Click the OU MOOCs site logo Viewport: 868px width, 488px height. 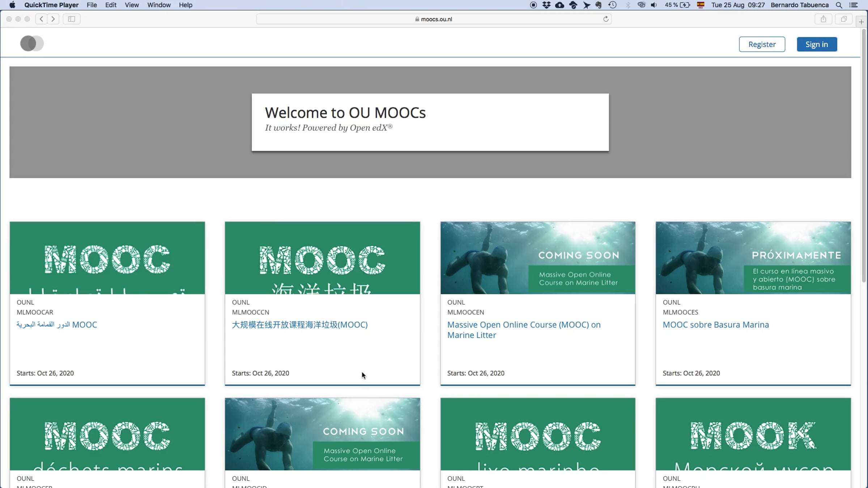32,43
